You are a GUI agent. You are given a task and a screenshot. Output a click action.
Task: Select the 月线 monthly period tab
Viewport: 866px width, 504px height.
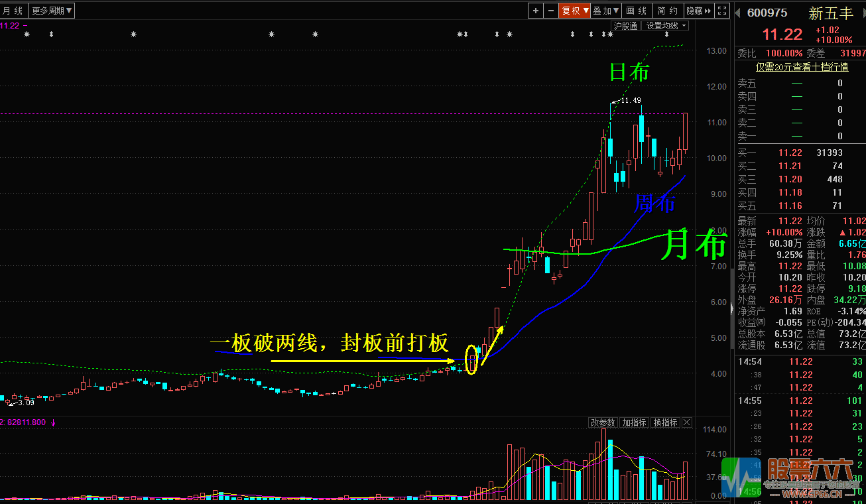click(x=13, y=11)
